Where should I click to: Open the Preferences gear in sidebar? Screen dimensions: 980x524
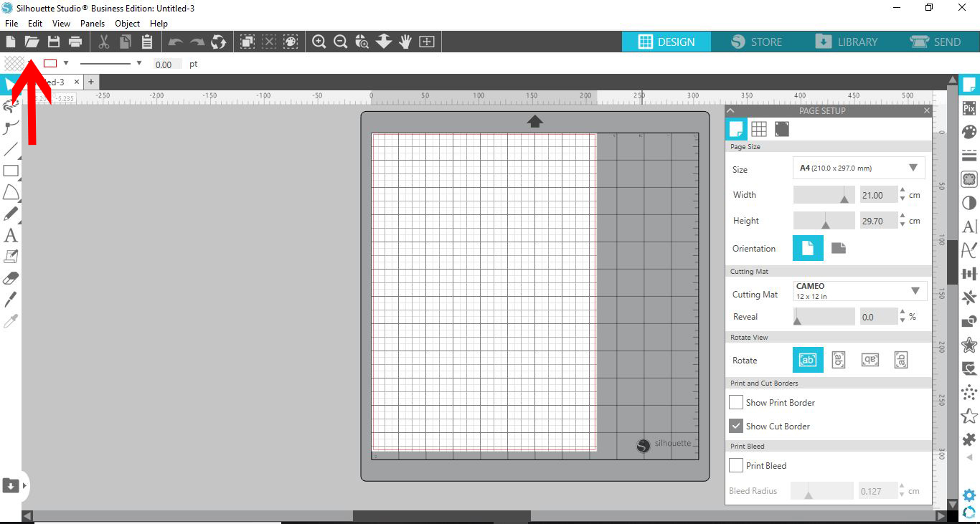point(969,495)
